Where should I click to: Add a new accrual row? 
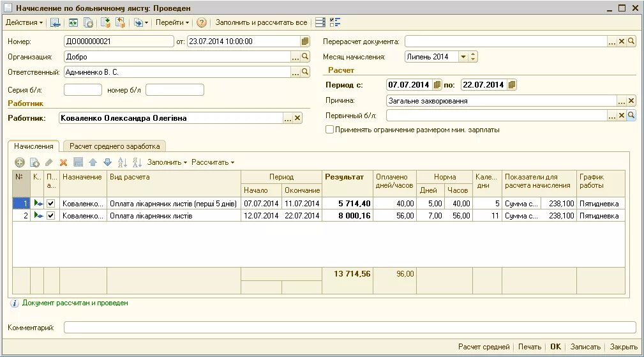click(x=19, y=162)
